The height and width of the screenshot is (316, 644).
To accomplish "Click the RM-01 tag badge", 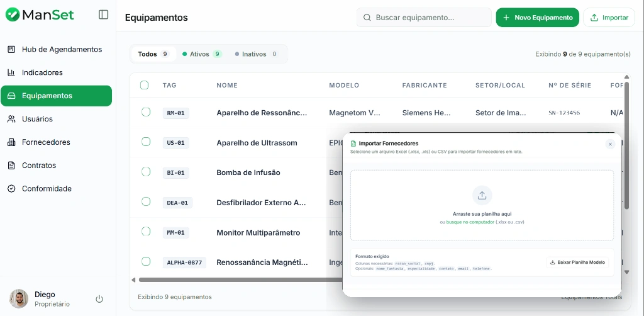I will click(x=176, y=113).
